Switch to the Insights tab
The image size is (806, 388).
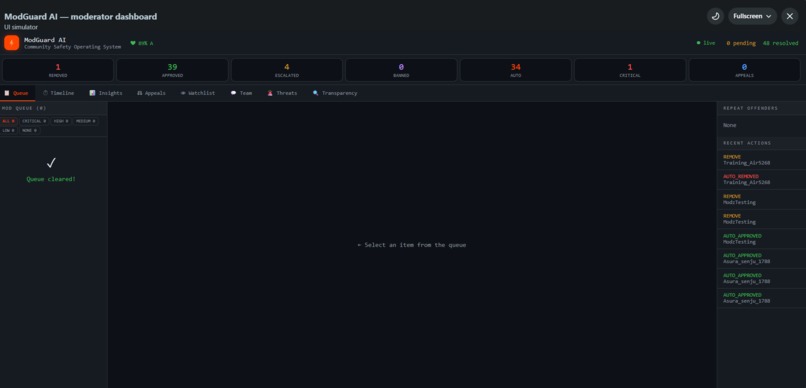pyautogui.click(x=106, y=93)
